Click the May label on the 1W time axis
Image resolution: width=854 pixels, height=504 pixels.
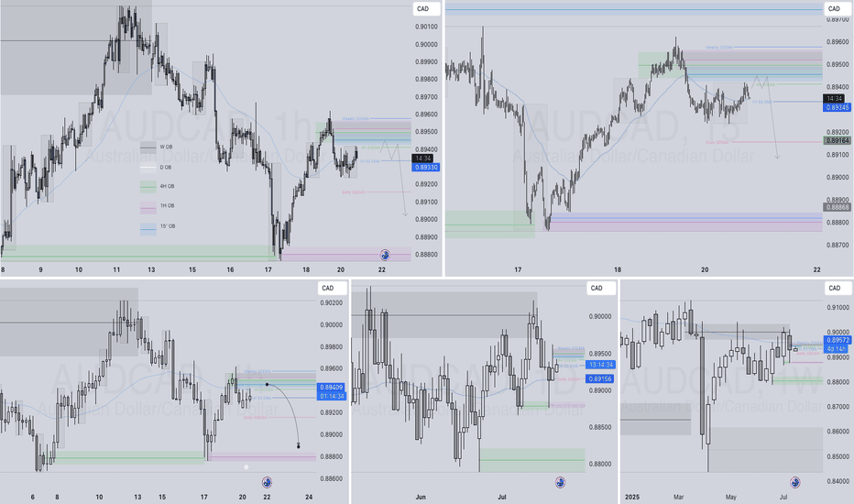click(x=731, y=497)
